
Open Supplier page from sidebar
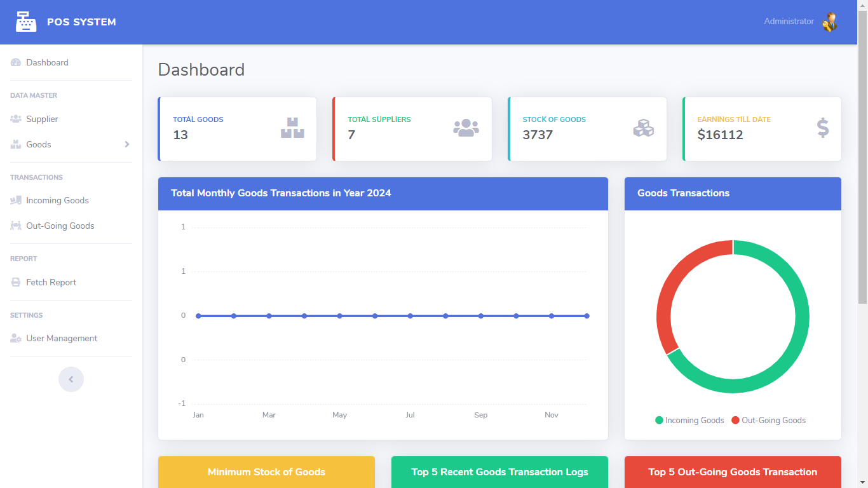[42, 119]
